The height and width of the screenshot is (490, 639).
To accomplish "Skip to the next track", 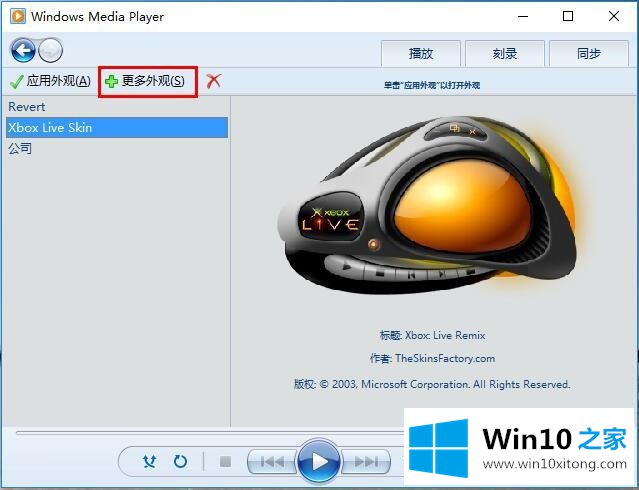I will point(366,461).
